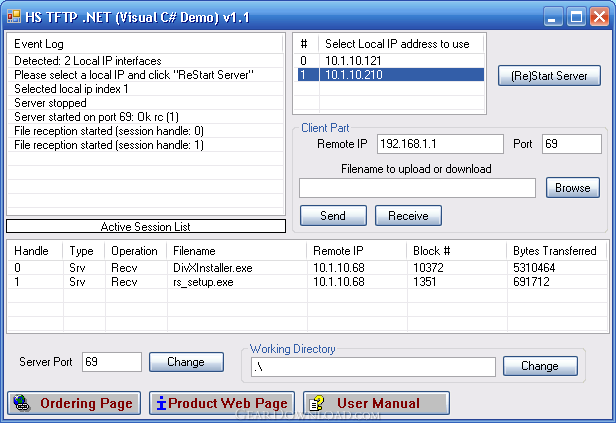Click the Bytes Transferred column header

click(557, 251)
